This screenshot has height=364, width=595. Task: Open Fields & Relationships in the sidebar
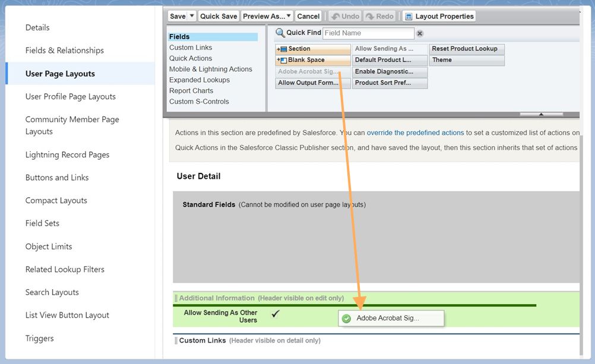pos(65,50)
